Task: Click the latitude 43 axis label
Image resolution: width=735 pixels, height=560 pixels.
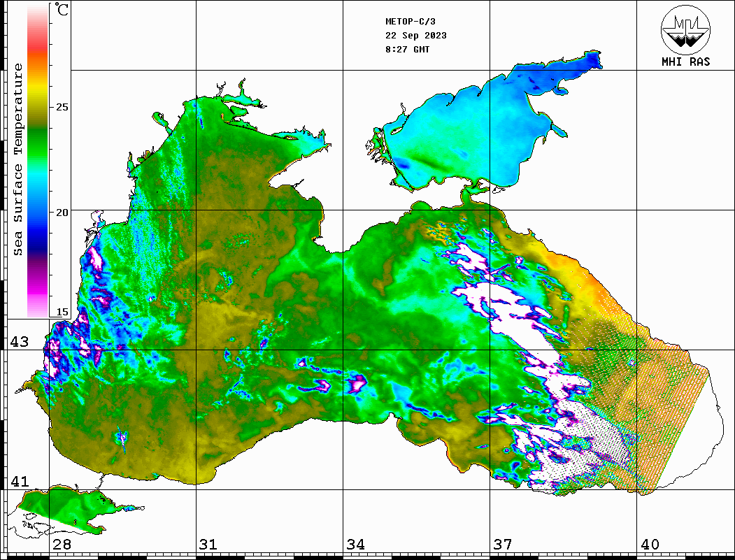Action: 19,342
